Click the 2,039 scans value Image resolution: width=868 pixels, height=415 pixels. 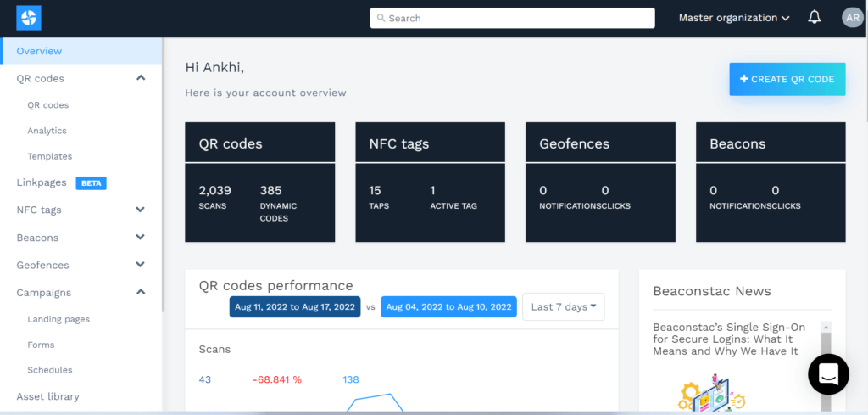click(x=214, y=191)
